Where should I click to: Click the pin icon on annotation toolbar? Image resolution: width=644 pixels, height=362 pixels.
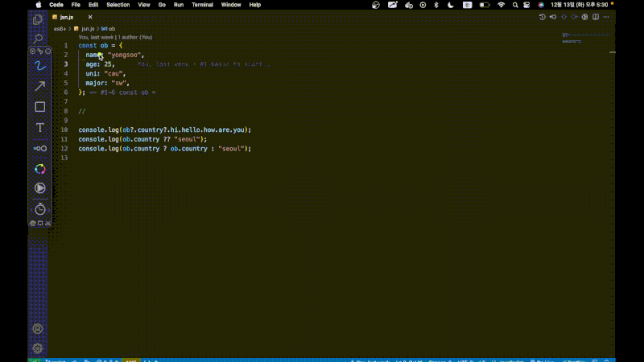(40, 51)
